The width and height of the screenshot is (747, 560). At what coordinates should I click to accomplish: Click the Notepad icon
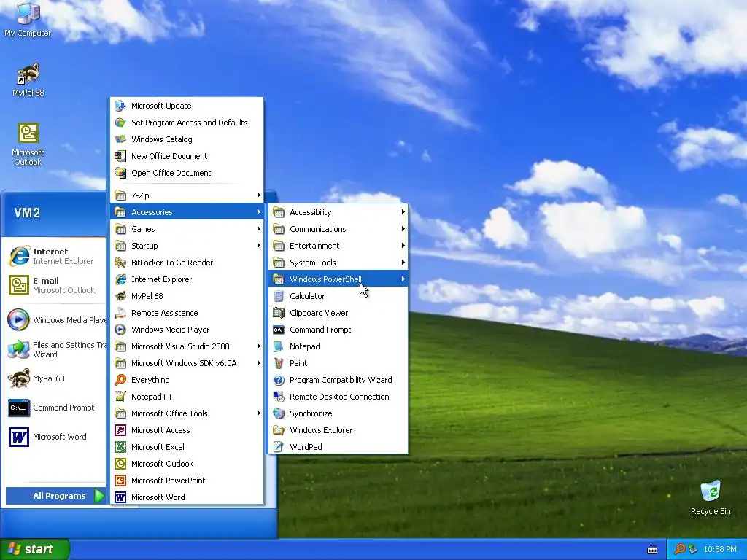tap(279, 346)
